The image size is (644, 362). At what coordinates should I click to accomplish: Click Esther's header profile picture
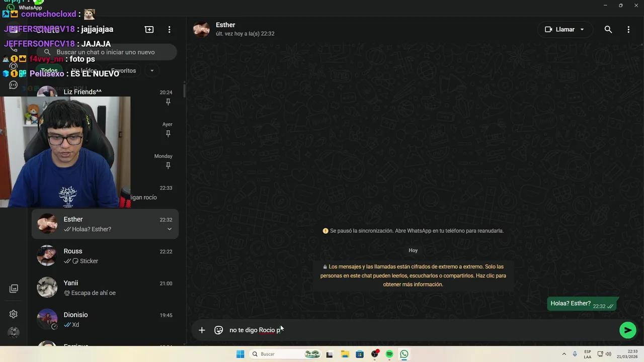click(201, 30)
